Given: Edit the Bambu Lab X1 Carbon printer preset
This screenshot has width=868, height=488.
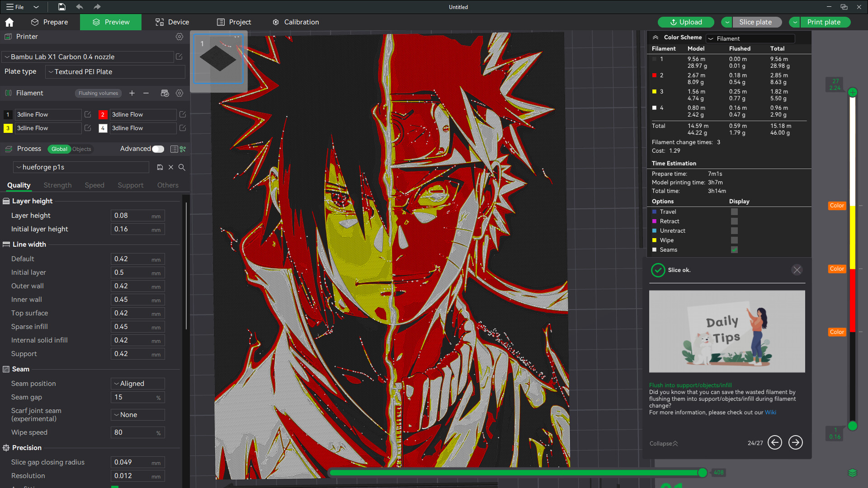Looking at the screenshot, I should (x=179, y=56).
